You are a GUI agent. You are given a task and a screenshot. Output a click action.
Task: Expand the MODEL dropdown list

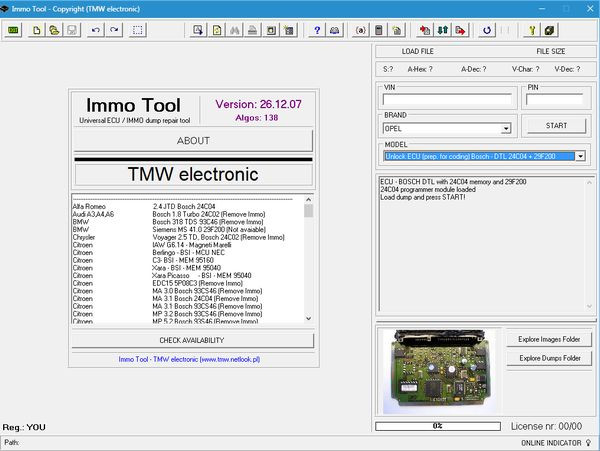click(580, 156)
